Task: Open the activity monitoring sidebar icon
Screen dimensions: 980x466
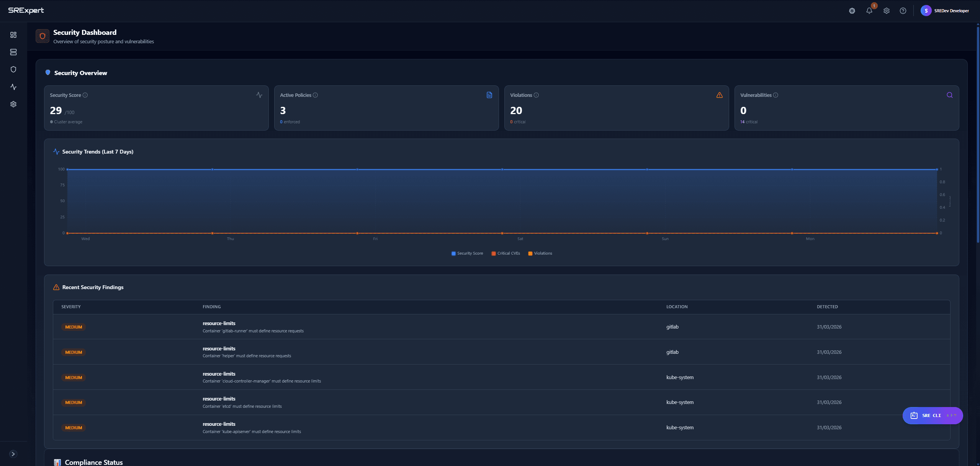Action: 13,87
